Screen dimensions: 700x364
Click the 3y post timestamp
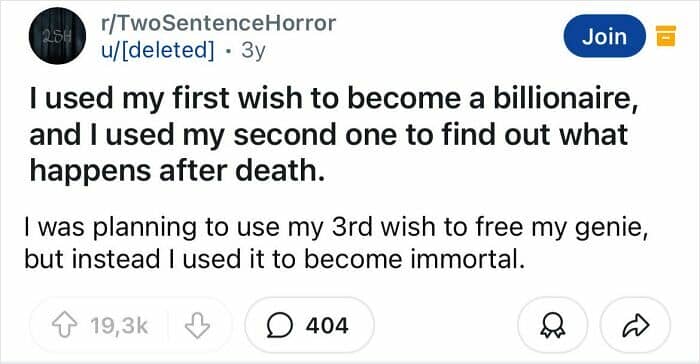(253, 50)
